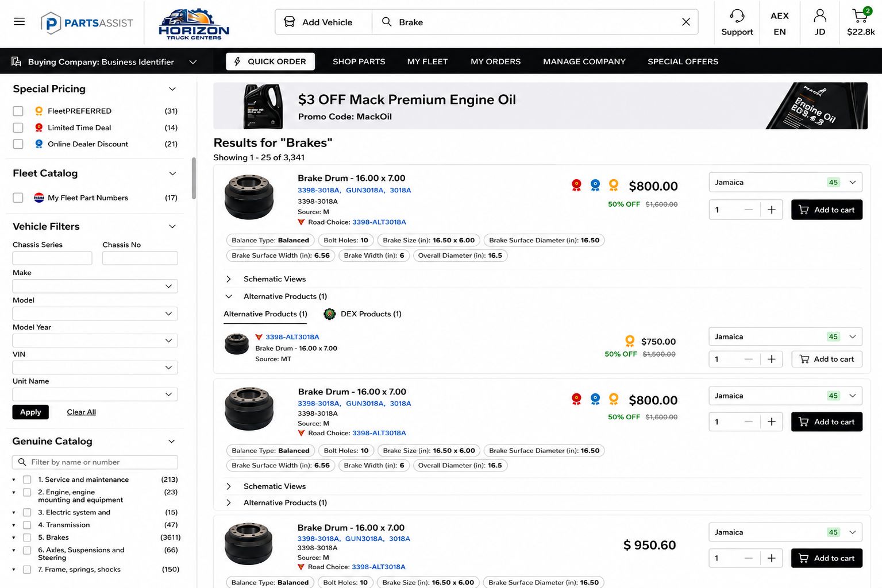Viewport: 882px width, 588px height.
Task: Open the Model Year dropdown
Action: [x=95, y=341]
